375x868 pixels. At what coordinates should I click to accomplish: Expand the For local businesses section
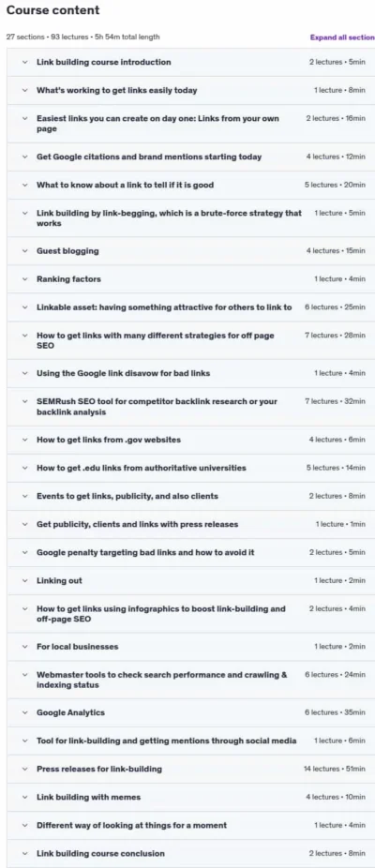(x=190, y=647)
